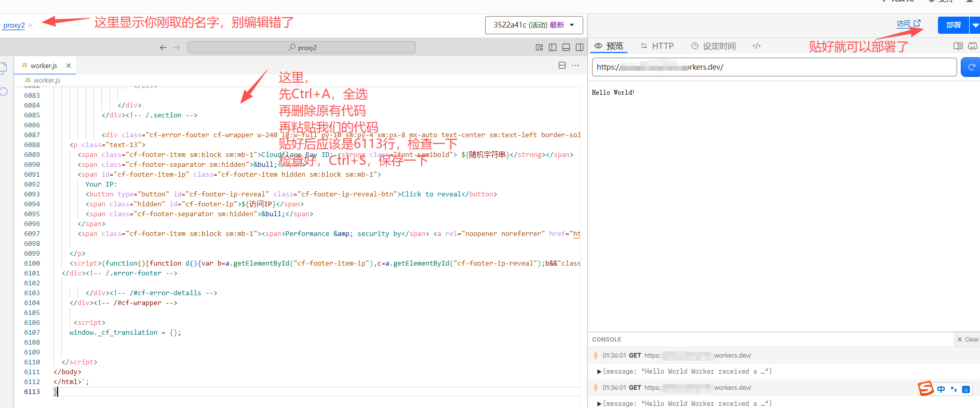The height and width of the screenshot is (408, 980).
Task: Split the editor view
Action: tap(562, 65)
